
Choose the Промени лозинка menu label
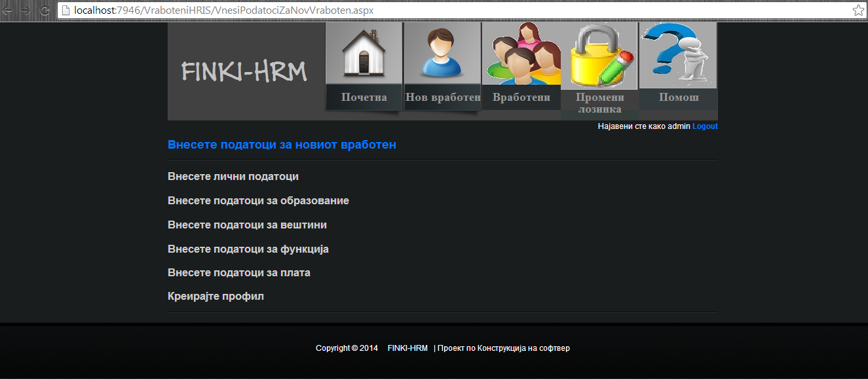pos(599,103)
